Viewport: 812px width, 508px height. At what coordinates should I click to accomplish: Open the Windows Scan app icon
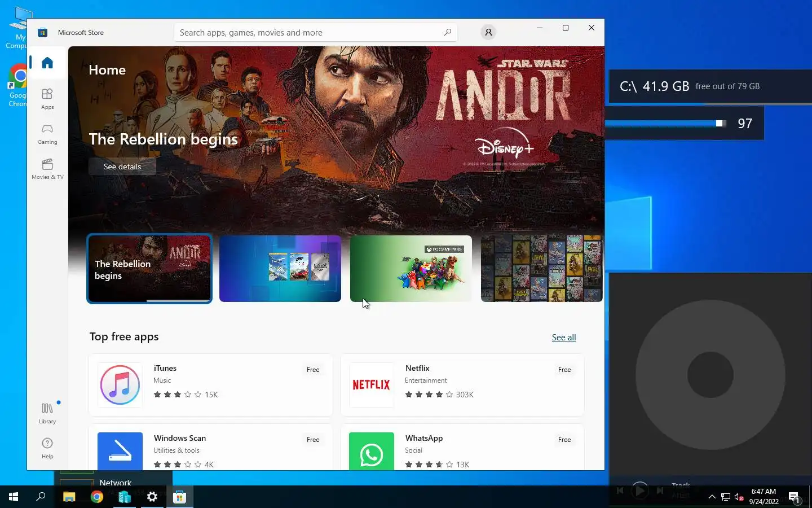120,451
